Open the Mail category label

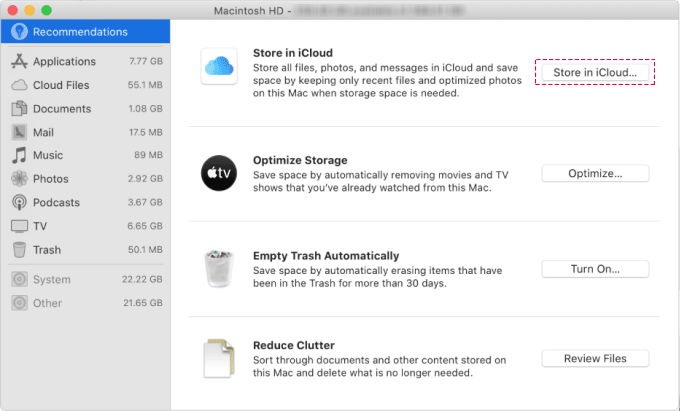pyautogui.click(x=43, y=132)
